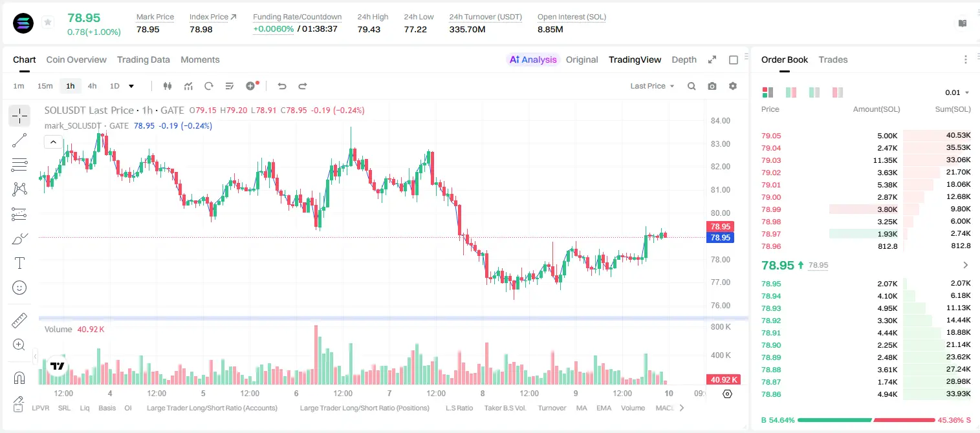
Task: Open the Last Price dropdown
Action: (652, 86)
